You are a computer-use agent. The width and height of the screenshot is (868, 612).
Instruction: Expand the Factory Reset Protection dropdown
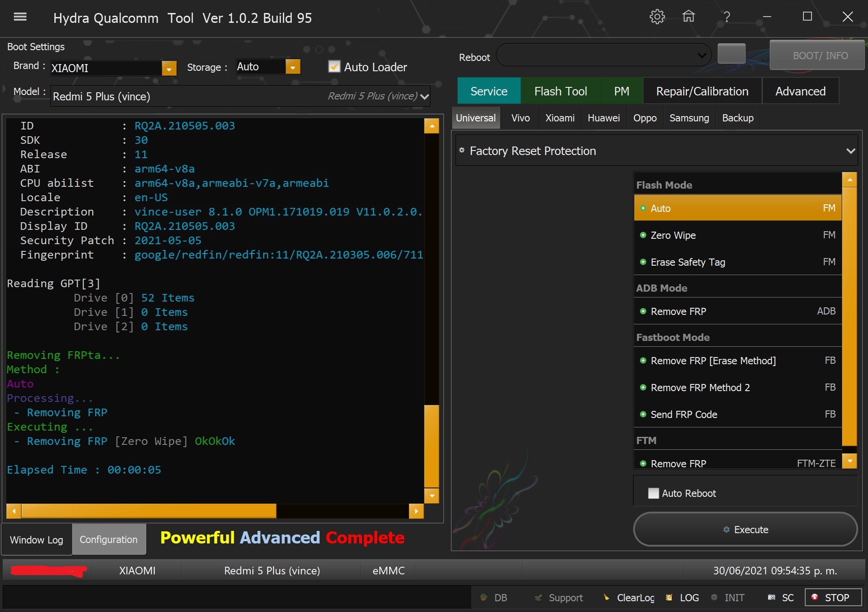pyautogui.click(x=850, y=151)
